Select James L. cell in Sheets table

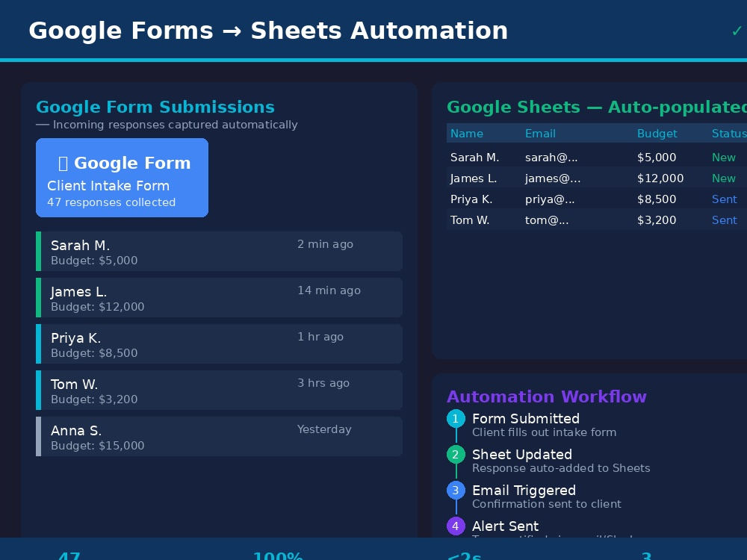point(474,178)
